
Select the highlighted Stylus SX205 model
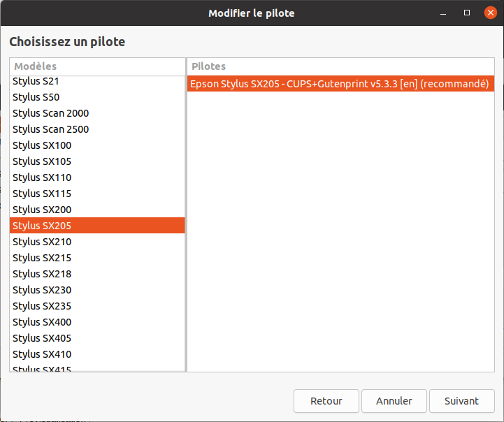coord(97,226)
